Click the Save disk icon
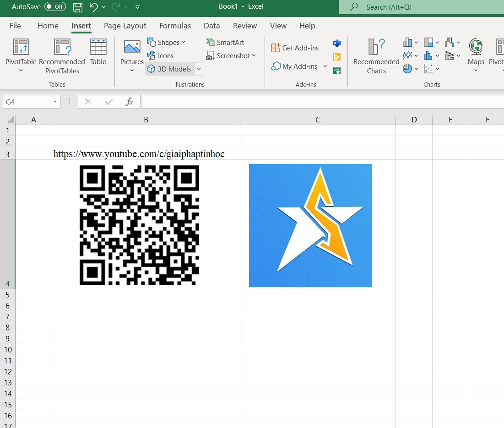This screenshot has height=428, width=504. click(78, 7)
